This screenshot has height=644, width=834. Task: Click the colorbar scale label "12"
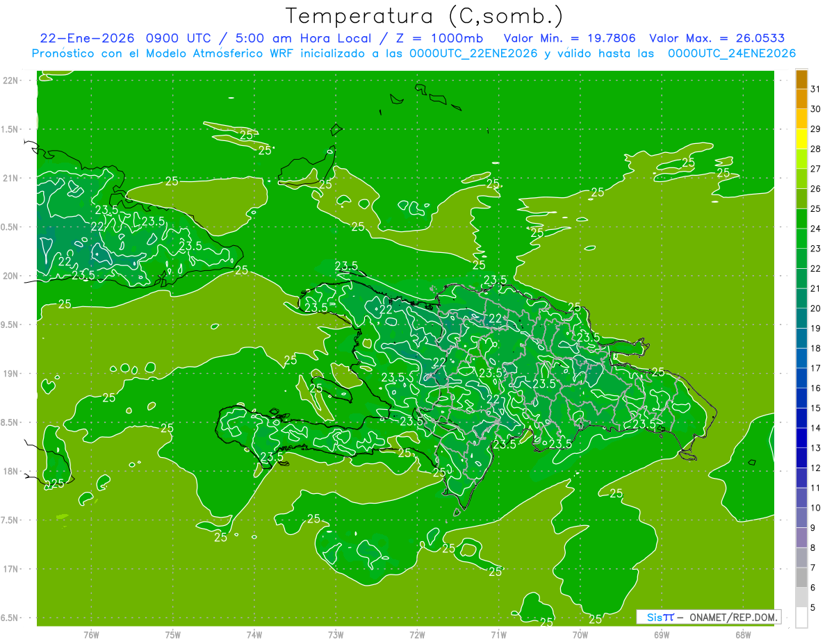pos(816,468)
